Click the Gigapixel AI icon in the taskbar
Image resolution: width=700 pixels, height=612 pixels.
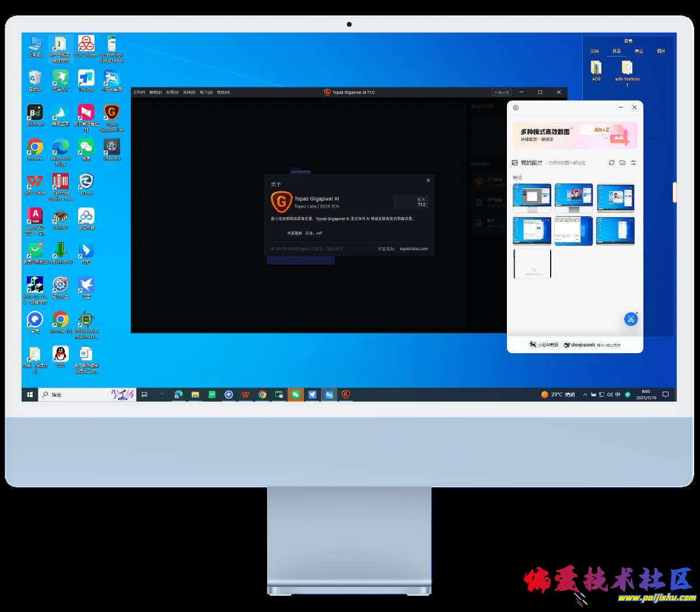(345, 395)
